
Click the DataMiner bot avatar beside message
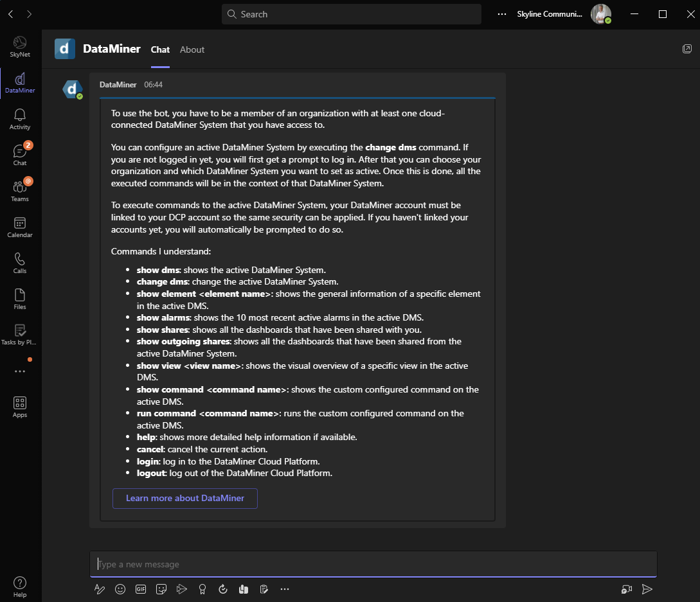[x=73, y=89]
